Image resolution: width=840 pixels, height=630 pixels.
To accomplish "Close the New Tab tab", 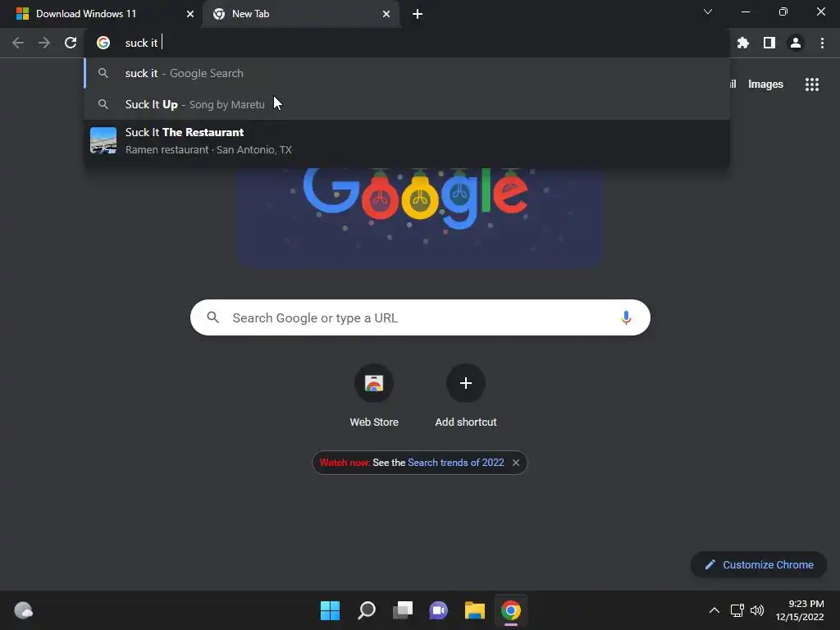I will 386,14.
